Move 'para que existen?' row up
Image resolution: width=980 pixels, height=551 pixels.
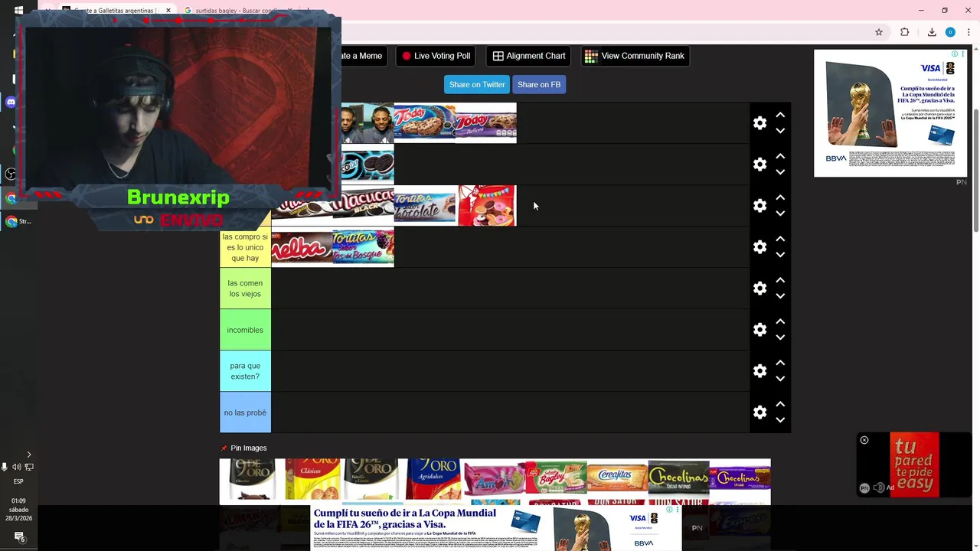[x=780, y=363]
